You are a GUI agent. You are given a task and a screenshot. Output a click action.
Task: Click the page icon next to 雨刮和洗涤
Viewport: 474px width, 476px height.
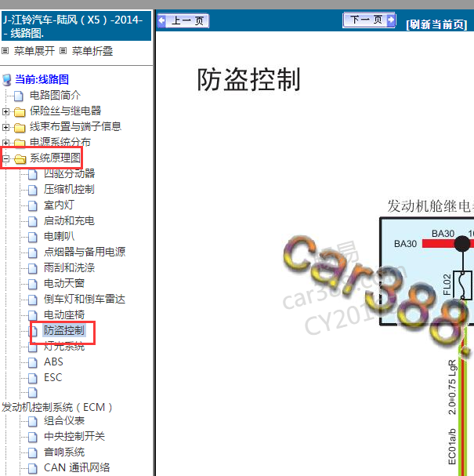33,268
